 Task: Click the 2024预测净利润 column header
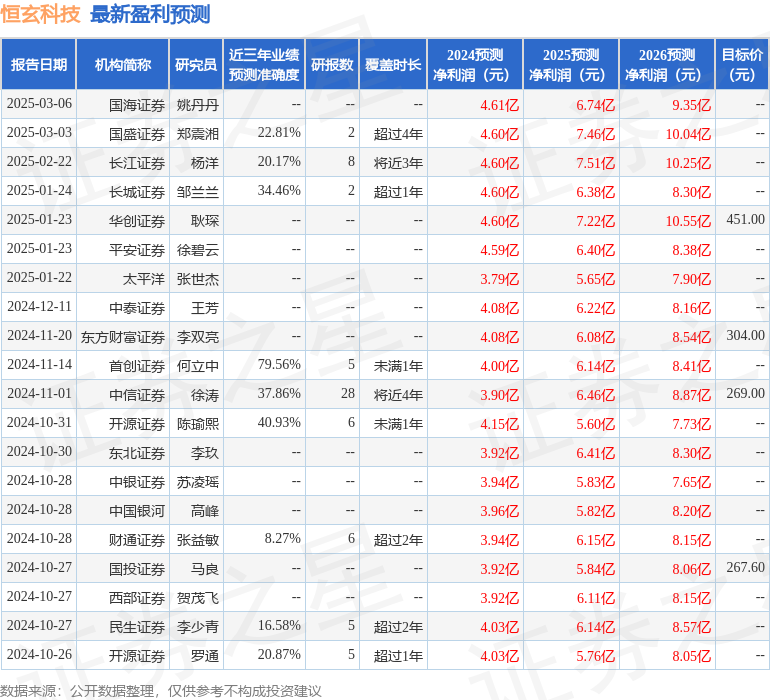pyautogui.click(x=475, y=64)
